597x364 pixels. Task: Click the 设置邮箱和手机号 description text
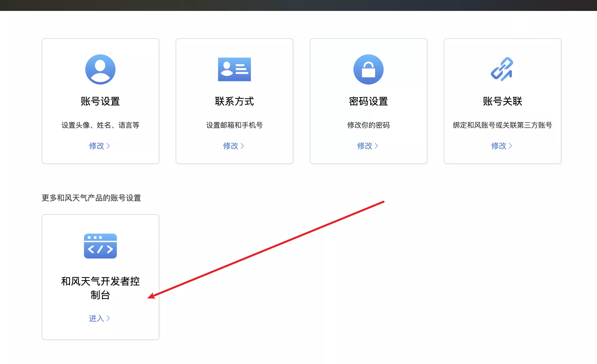[234, 125]
